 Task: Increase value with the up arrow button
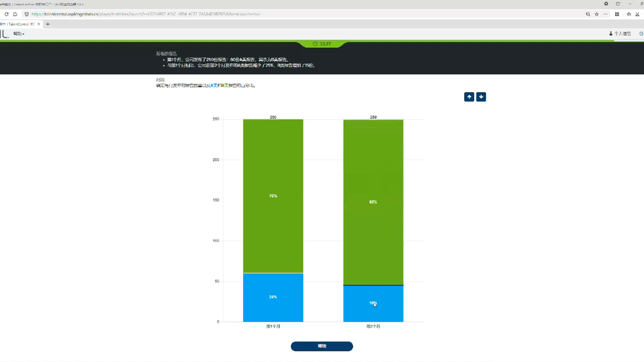pos(469,97)
